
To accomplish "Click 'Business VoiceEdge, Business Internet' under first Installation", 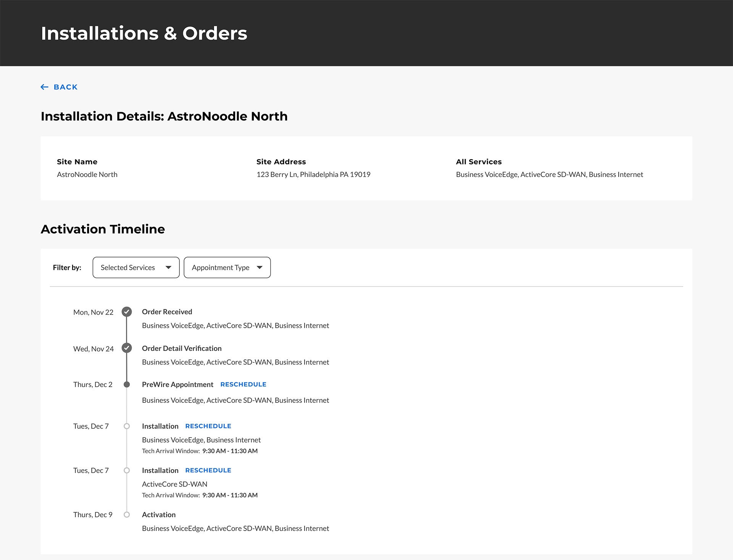I will point(201,440).
